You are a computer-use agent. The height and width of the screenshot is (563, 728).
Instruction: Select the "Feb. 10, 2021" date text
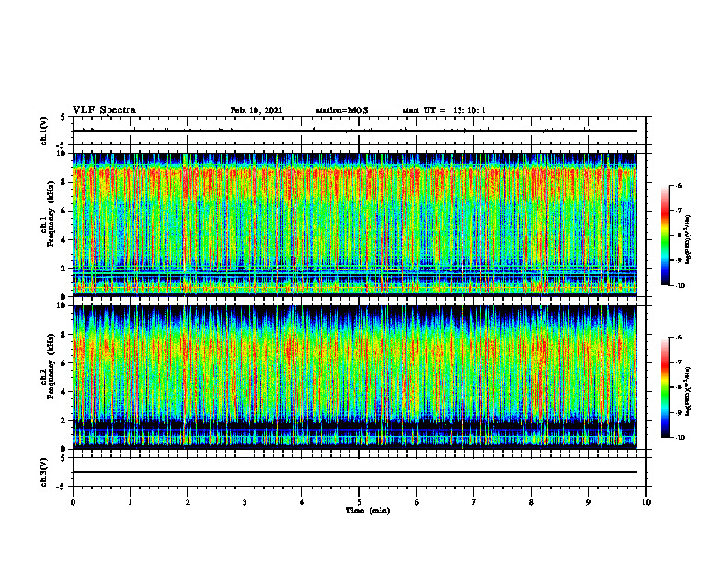[x=256, y=110]
